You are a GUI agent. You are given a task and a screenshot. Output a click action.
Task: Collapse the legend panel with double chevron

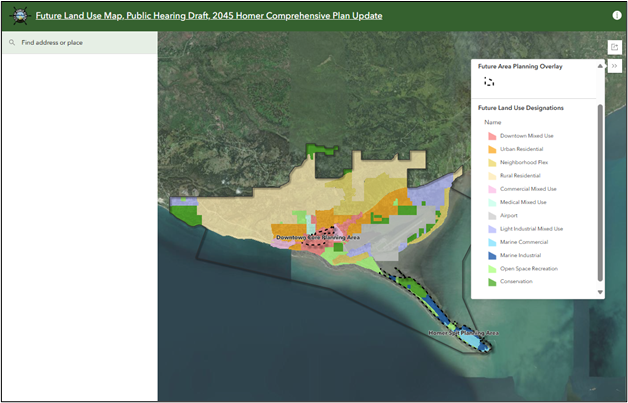click(615, 65)
